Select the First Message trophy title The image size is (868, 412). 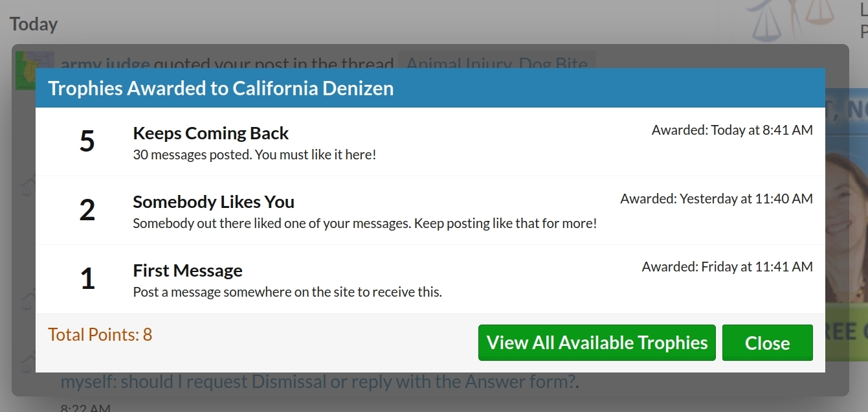(188, 270)
